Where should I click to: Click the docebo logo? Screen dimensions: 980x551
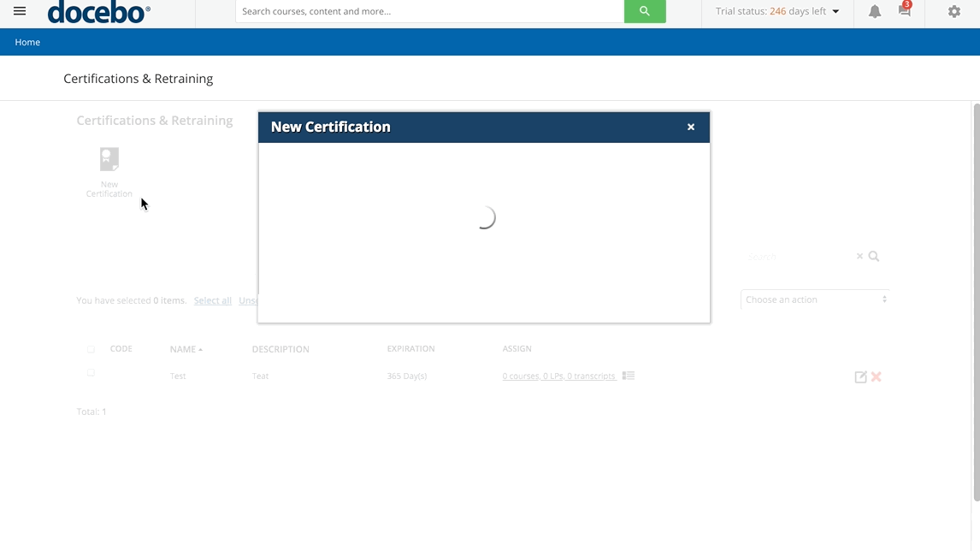[x=97, y=11]
